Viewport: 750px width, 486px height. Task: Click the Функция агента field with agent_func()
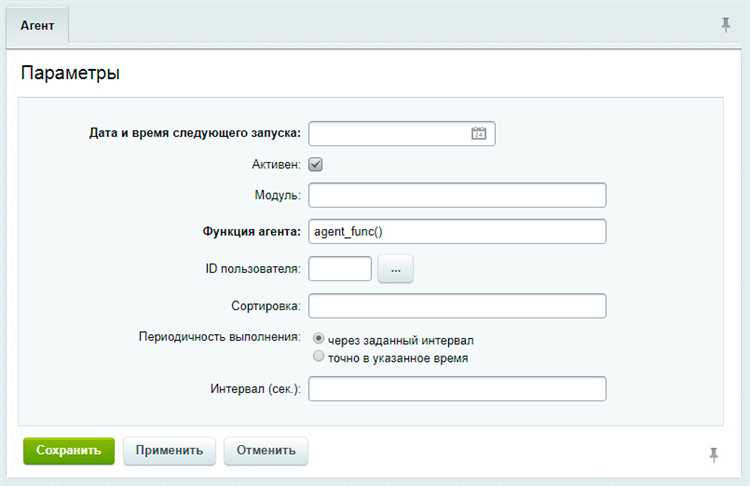(x=457, y=232)
